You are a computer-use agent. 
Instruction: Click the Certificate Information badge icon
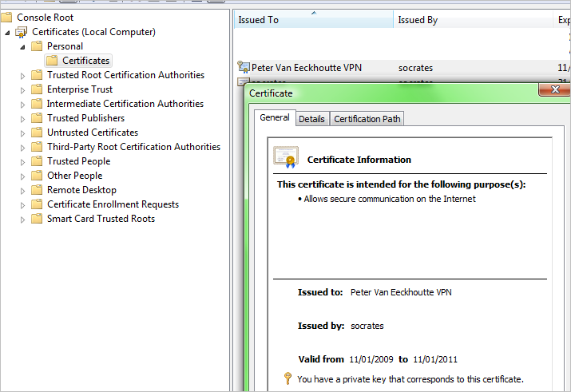[x=285, y=157]
